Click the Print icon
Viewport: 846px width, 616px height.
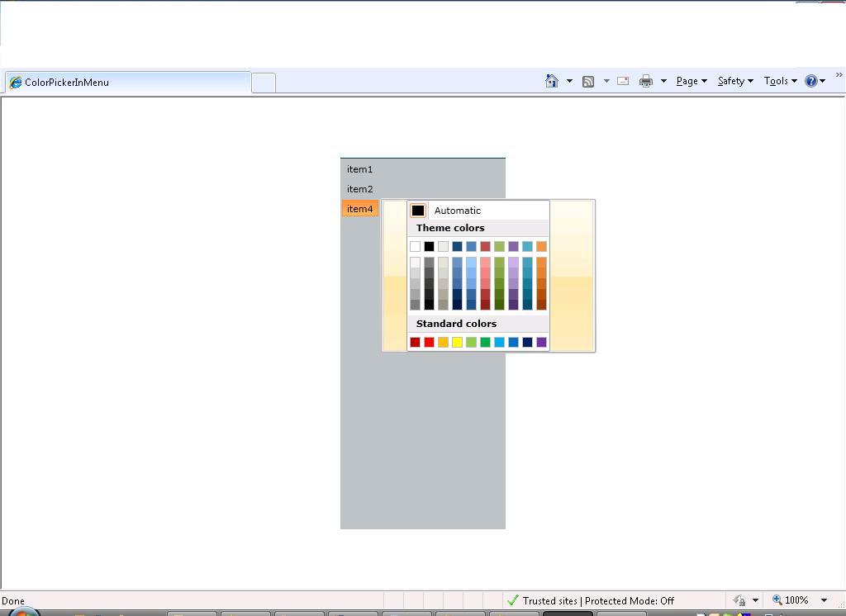pyautogui.click(x=646, y=82)
